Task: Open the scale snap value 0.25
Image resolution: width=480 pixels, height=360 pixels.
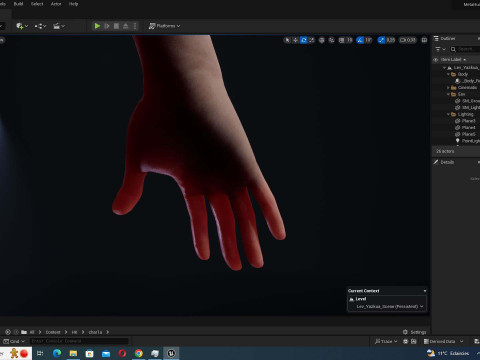Action: tap(390, 40)
